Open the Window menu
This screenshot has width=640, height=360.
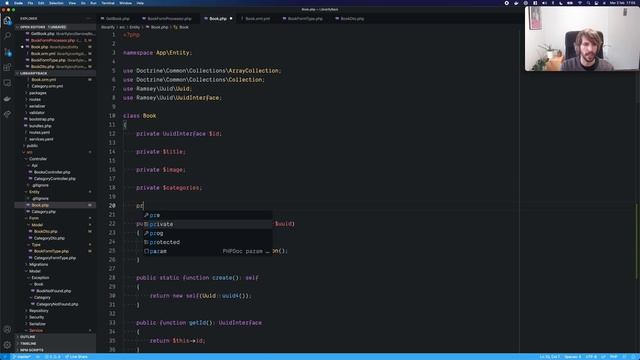126,3
